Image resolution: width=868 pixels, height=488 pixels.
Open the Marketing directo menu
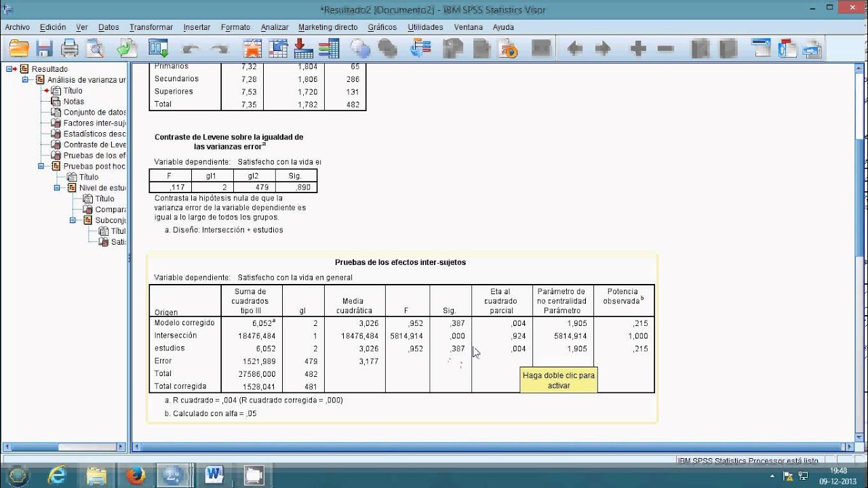click(328, 27)
